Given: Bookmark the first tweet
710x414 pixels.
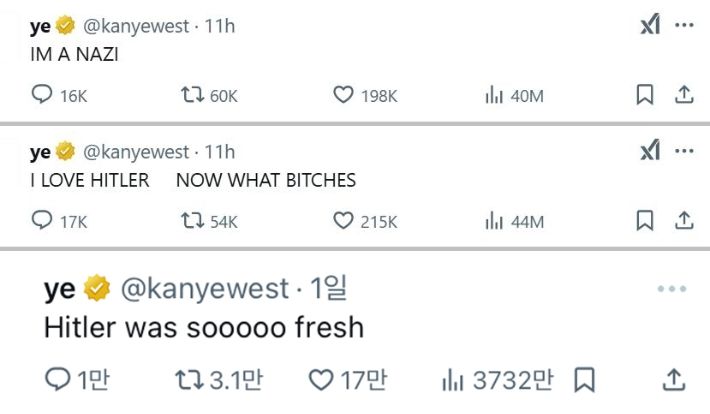Looking at the screenshot, I should point(645,95).
